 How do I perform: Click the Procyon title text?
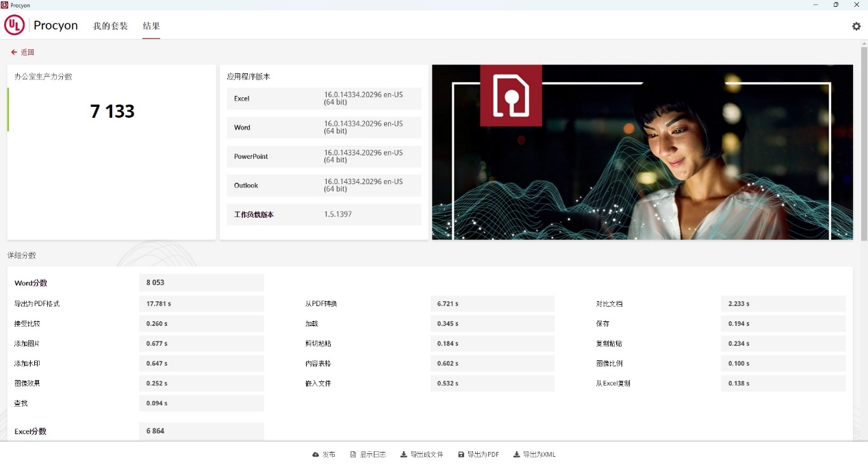55,25
